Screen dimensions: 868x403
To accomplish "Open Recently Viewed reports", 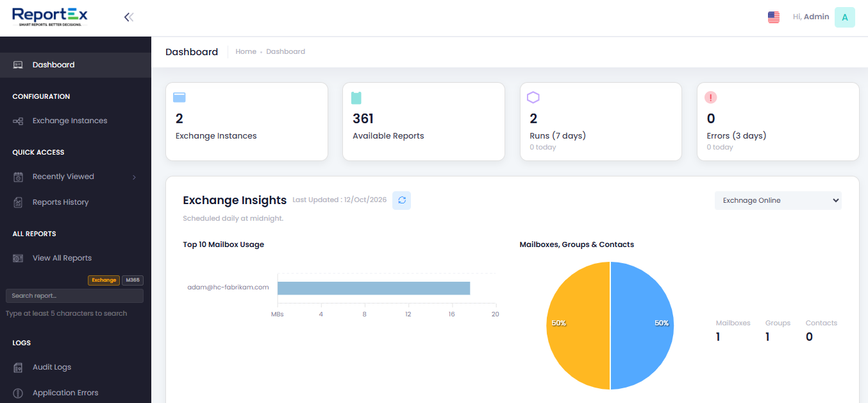I will pyautogui.click(x=76, y=176).
